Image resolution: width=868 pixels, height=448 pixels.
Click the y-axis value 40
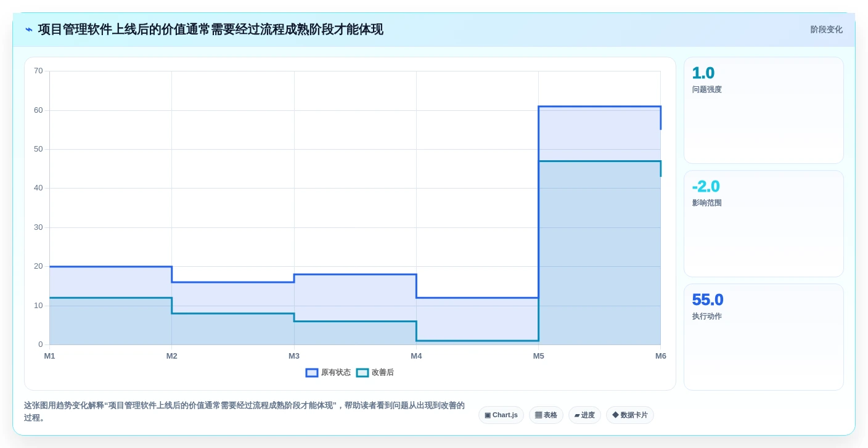coord(38,188)
